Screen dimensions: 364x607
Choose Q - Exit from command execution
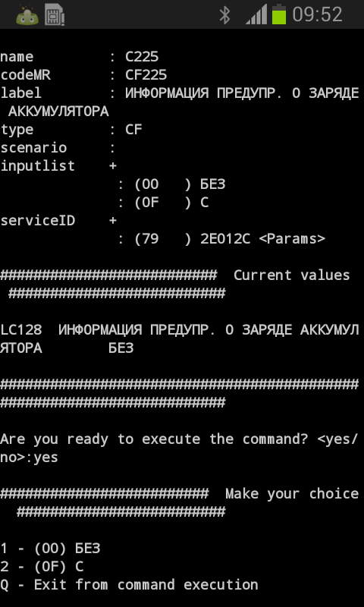click(129, 585)
